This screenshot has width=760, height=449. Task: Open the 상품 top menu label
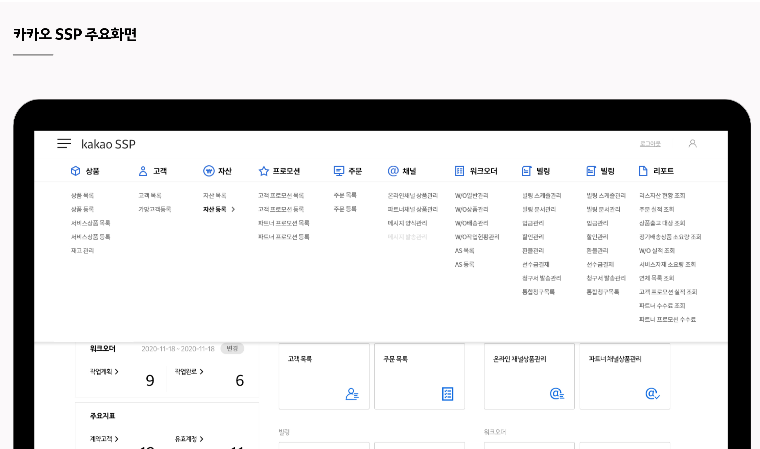coord(93,171)
